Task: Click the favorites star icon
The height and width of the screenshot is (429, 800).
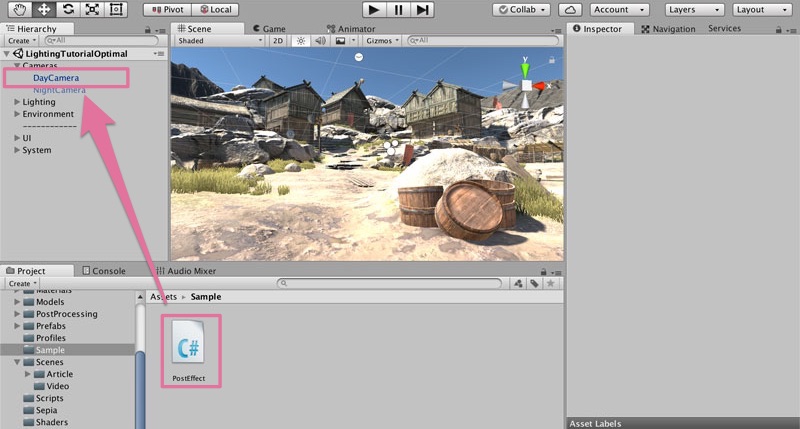Action: 551,284
